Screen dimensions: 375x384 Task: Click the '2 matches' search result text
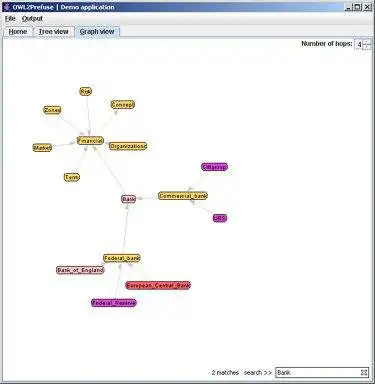click(x=225, y=373)
